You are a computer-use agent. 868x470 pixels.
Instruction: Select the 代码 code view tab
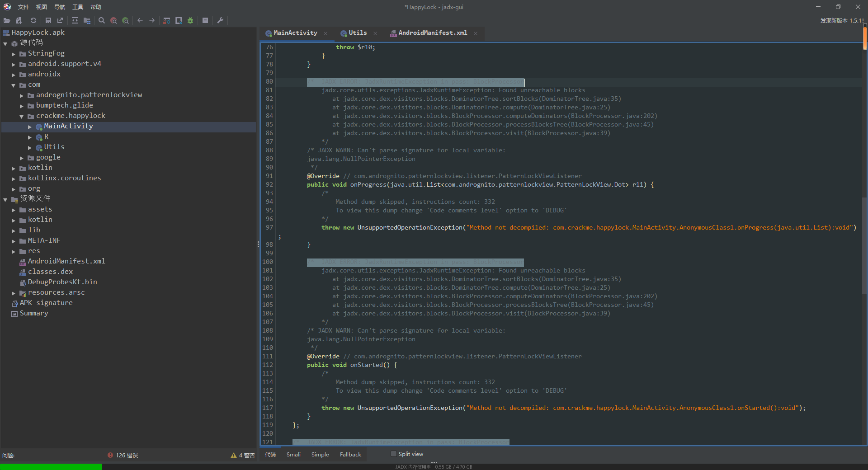(x=270, y=455)
